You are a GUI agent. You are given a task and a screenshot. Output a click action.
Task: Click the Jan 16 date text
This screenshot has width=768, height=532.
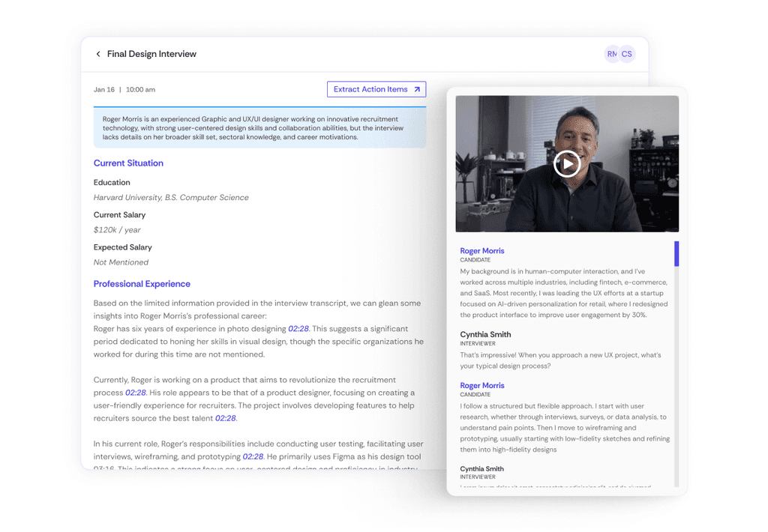click(103, 90)
